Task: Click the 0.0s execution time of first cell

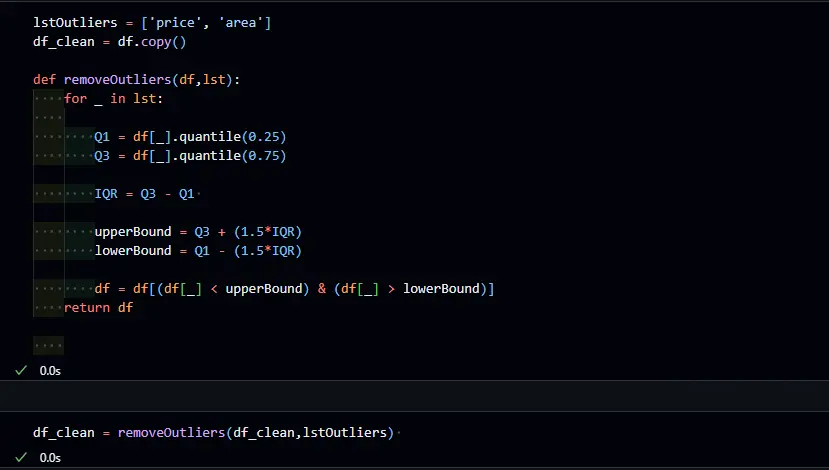Action: click(x=50, y=371)
